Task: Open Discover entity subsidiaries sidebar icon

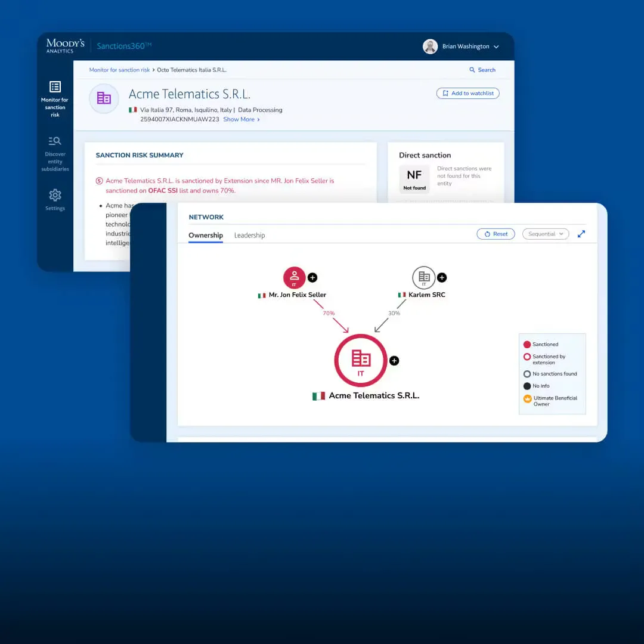Action: 55,141
